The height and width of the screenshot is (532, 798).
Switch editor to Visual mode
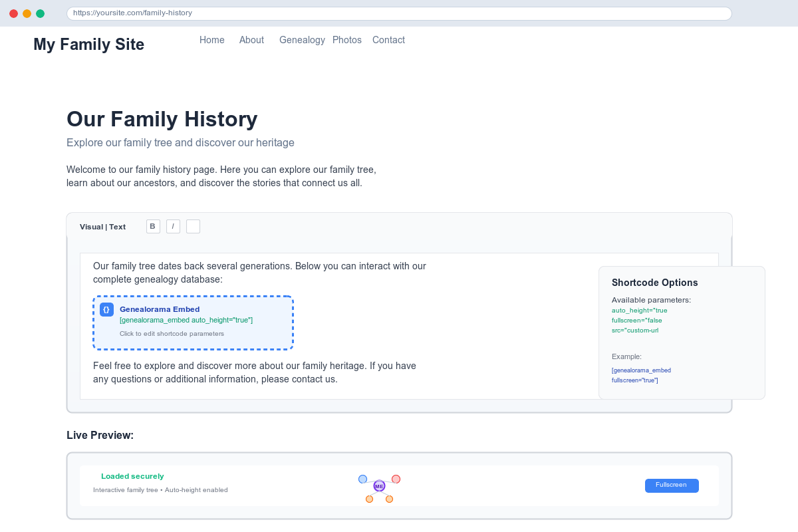(x=91, y=227)
